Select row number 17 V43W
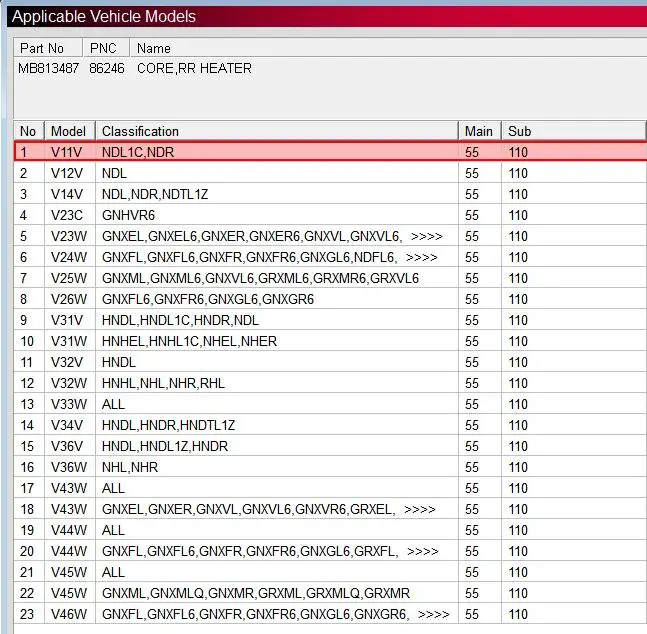 point(330,488)
